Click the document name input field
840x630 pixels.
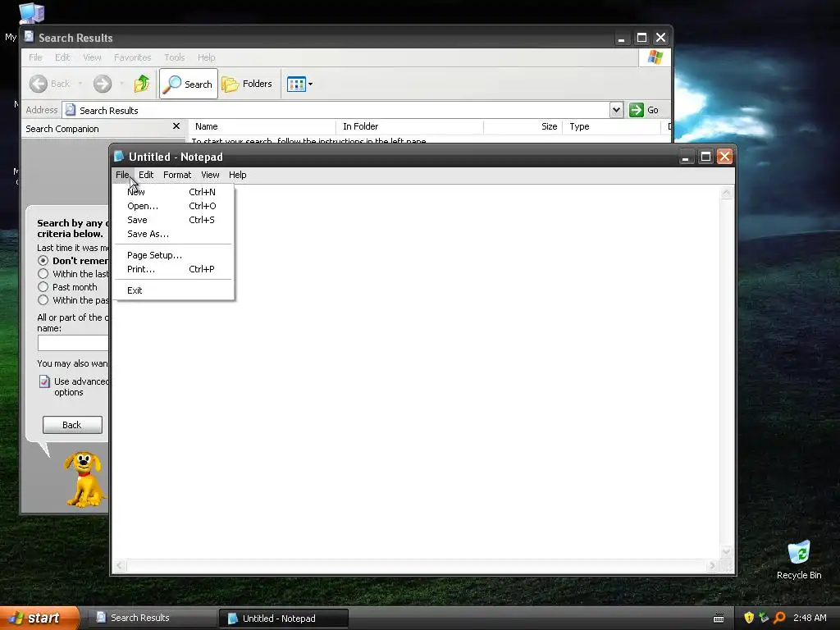click(73, 343)
